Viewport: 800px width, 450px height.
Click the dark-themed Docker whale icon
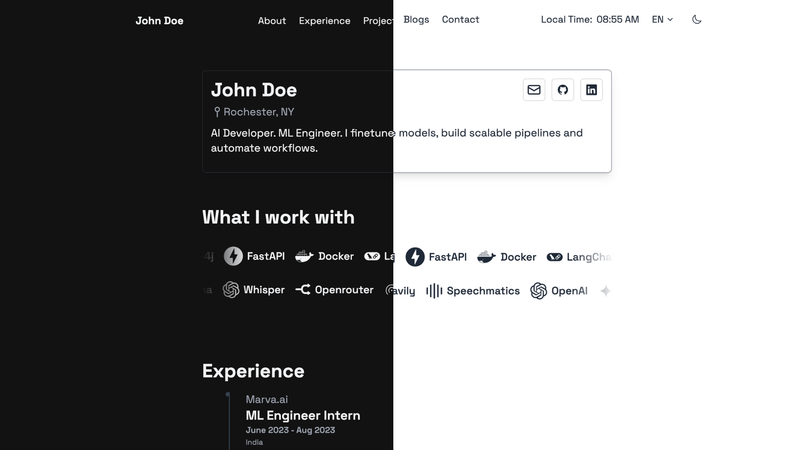coord(304,256)
